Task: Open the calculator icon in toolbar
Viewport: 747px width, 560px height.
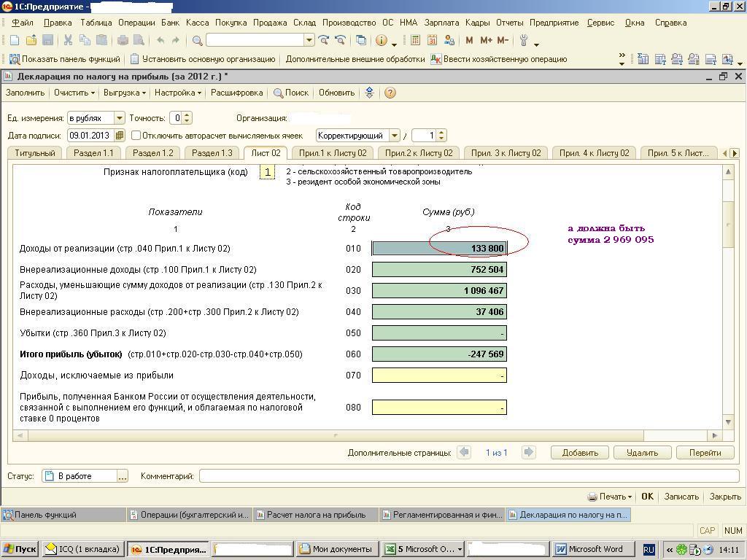Action: click(x=416, y=41)
